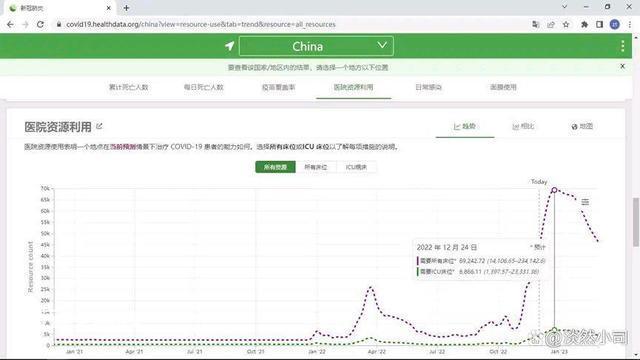Open browser side panel icon
The image size is (640, 360).
click(599, 24)
